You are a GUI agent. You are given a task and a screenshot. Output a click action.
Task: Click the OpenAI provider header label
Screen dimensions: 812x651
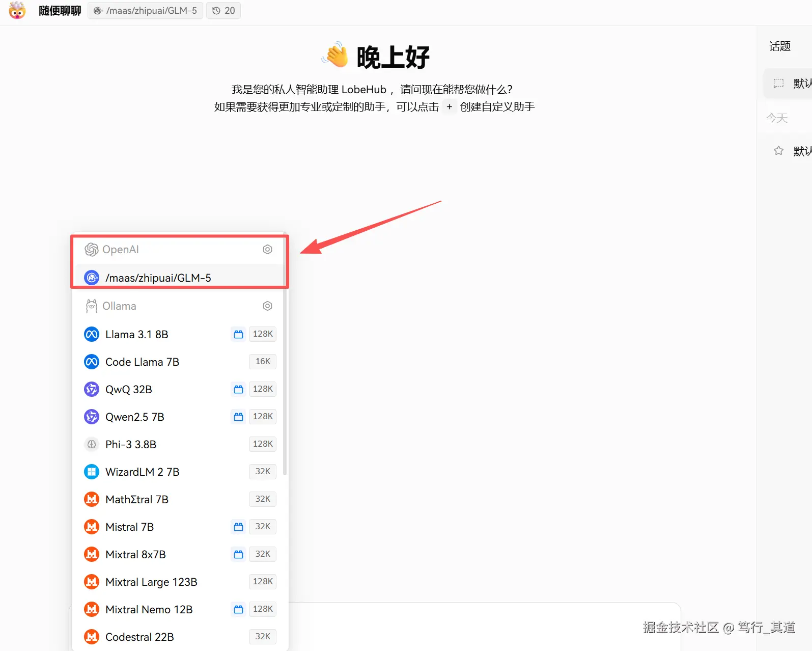pyautogui.click(x=121, y=249)
